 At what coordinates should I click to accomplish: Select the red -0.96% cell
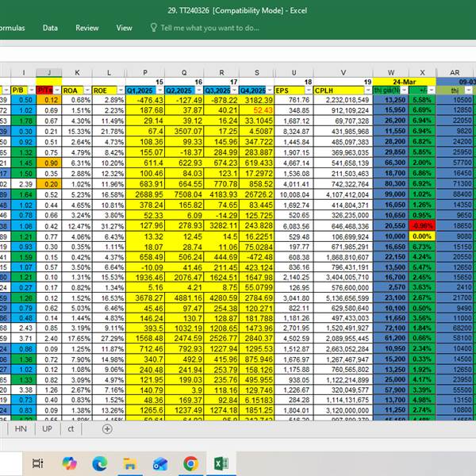coord(422,226)
